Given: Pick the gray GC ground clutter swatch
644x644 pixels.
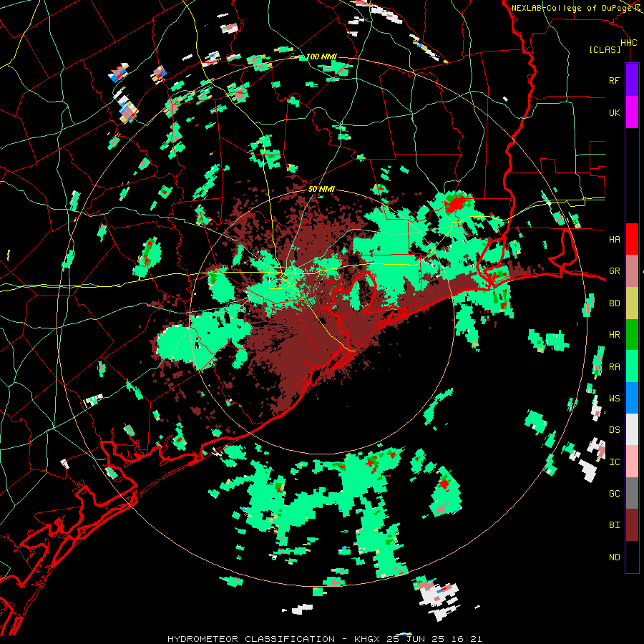Looking at the screenshot, I should 632,493.
